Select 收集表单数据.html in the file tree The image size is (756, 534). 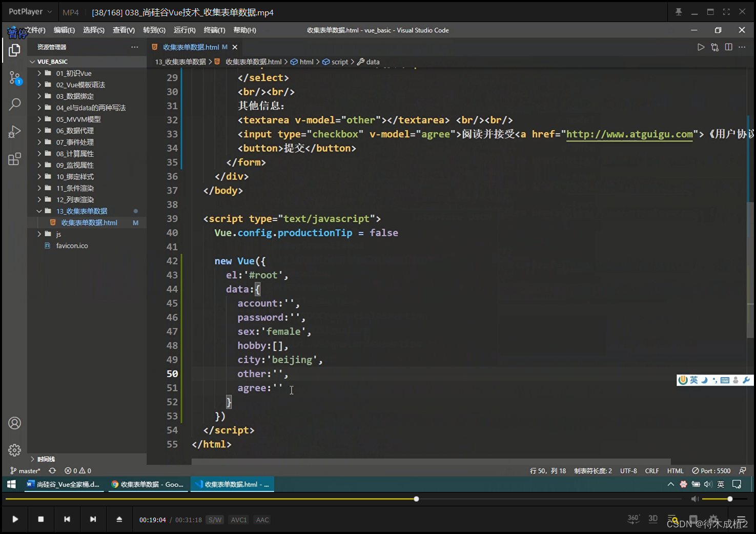[89, 222]
